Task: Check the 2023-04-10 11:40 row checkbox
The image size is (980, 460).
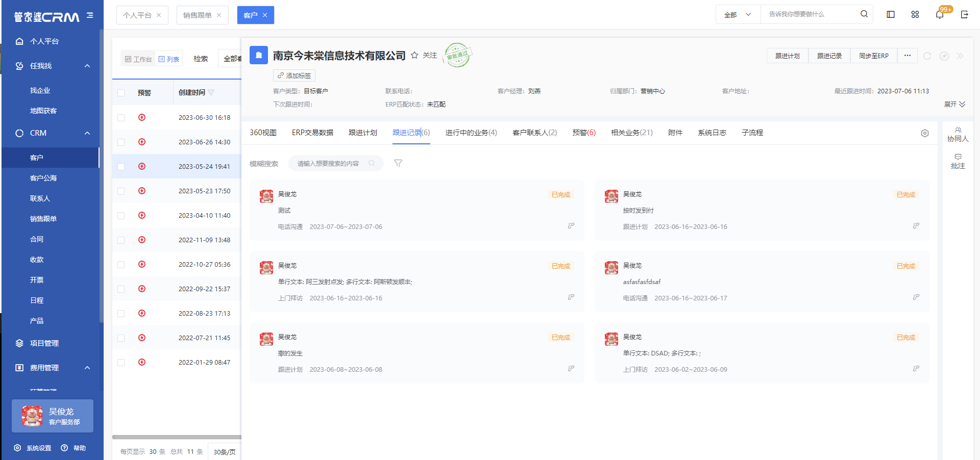Action: (x=121, y=216)
